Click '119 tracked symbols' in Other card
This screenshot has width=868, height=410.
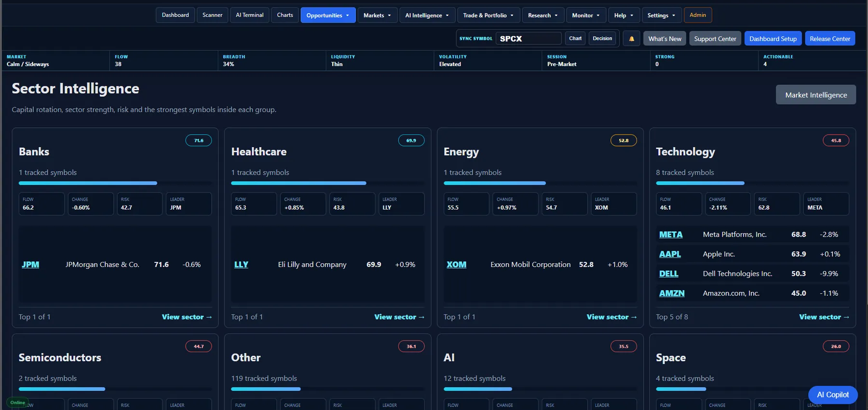264,379
